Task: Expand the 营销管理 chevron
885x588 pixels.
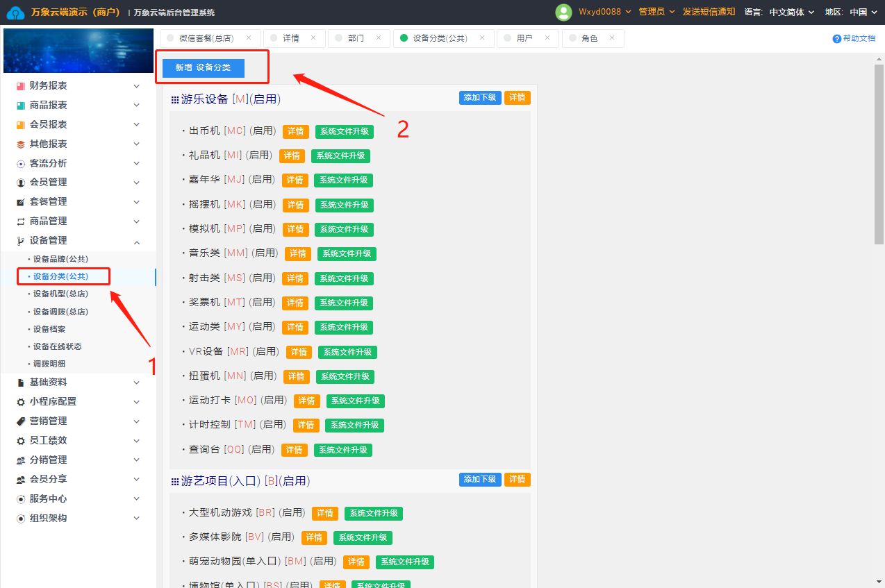Action: (x=137, y=421)
